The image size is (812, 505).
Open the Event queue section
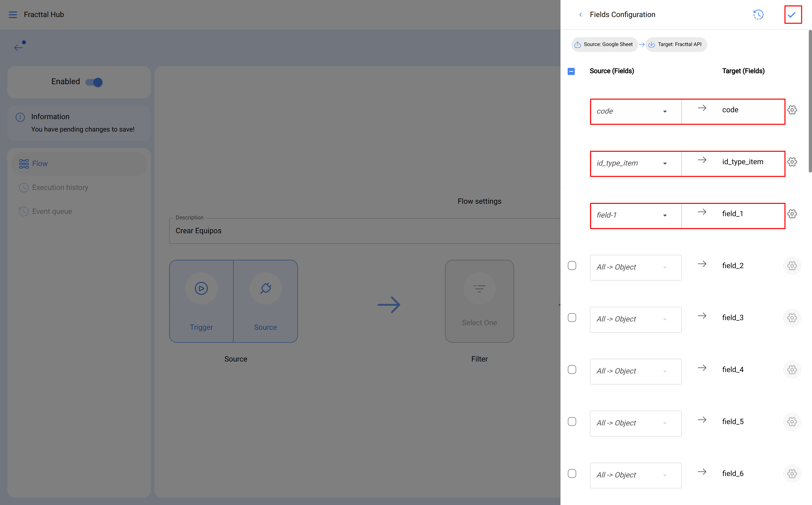52,211
